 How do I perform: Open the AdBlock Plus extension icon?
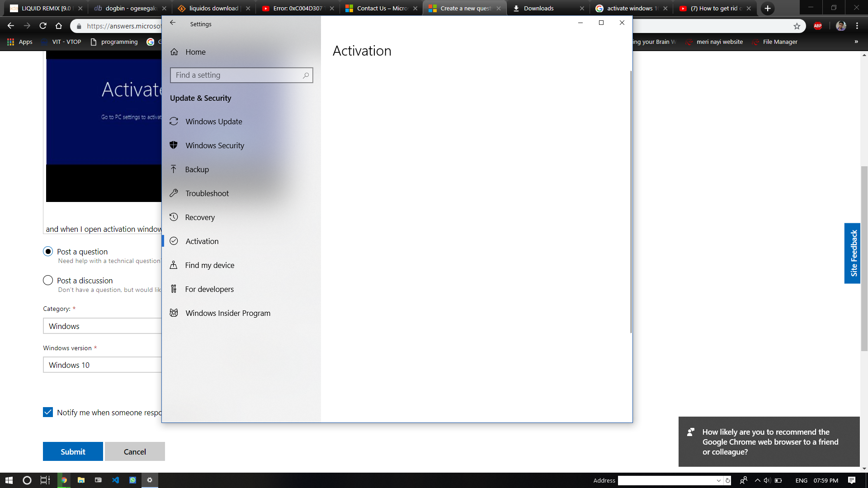pyautogui.click(x=818, y=26)
